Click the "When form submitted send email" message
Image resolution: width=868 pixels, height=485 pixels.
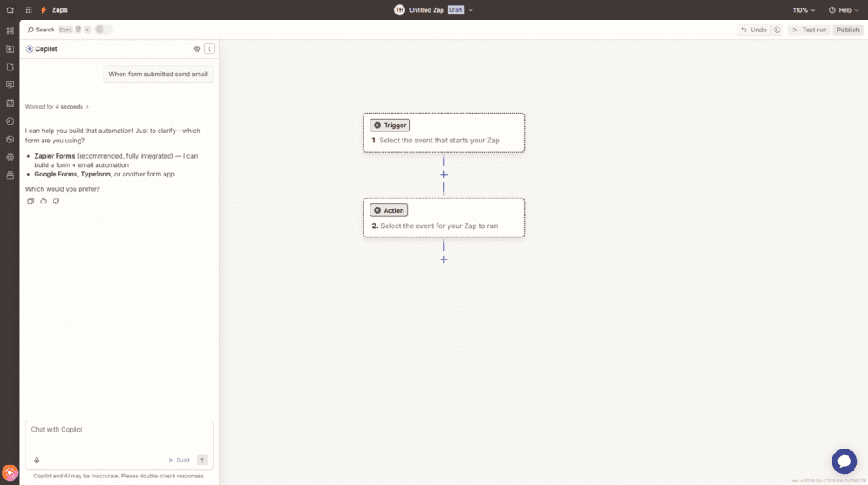(x=158, y=74)
